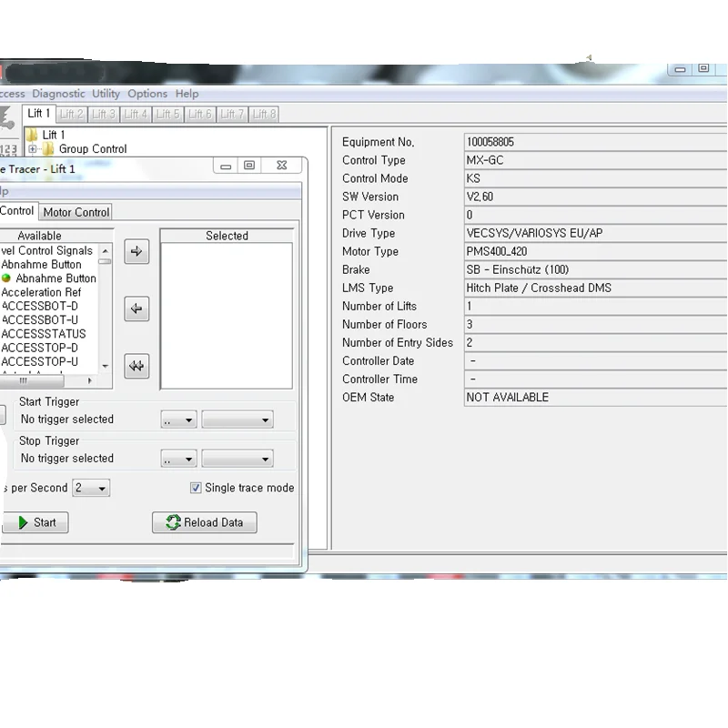Screen dimensions: 728x728
Task: Switch to the Lift 3 tab
Action: click(x=104, y=115)
